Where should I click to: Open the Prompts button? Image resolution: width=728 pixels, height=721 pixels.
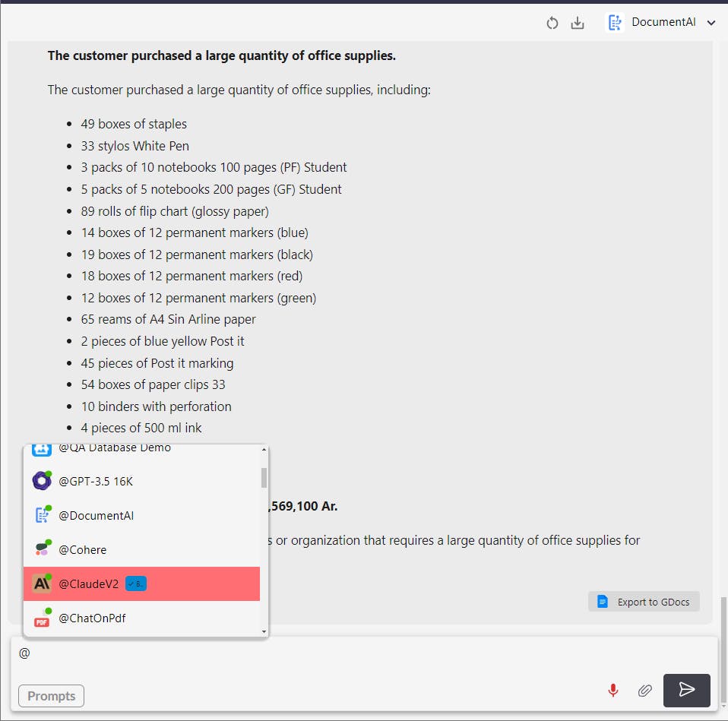[x=51, y=696]
